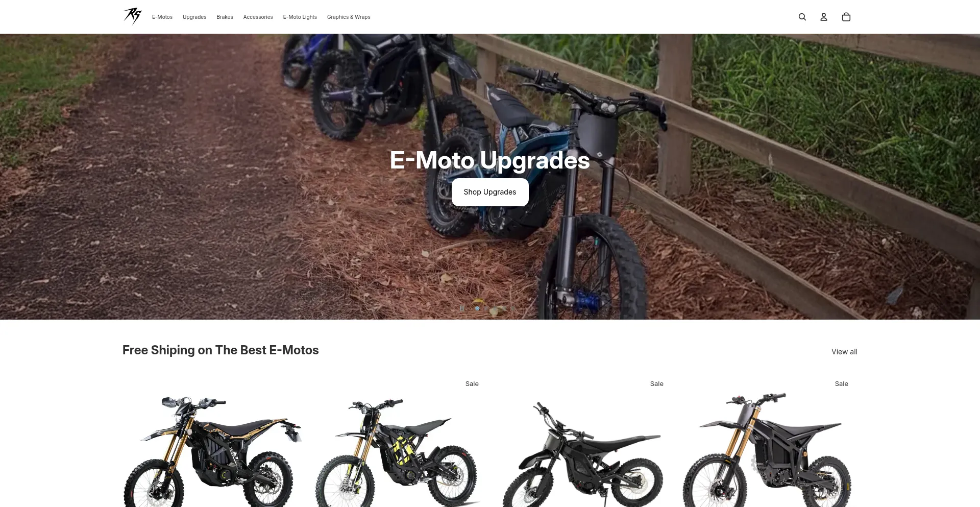
Task: Pause the hero slideshow
Action: (x=462, y=308)
